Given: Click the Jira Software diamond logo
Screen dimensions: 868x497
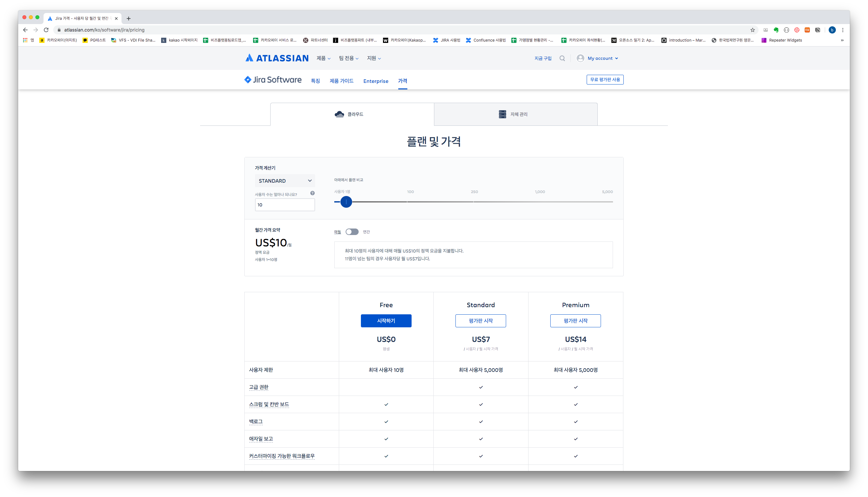Looking at the screenshot, I should point(248,80).
